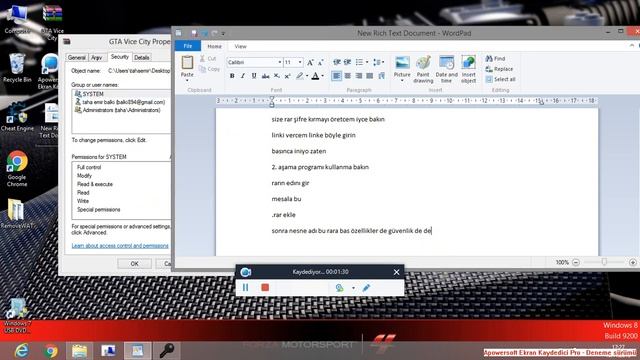Grow the font size

click(310, 62)
